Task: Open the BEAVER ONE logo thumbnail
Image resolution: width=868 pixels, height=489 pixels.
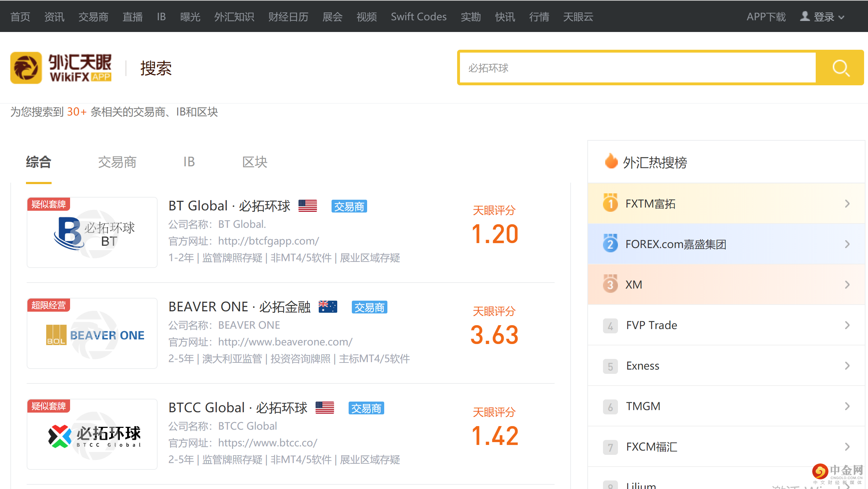Action: 92,333
